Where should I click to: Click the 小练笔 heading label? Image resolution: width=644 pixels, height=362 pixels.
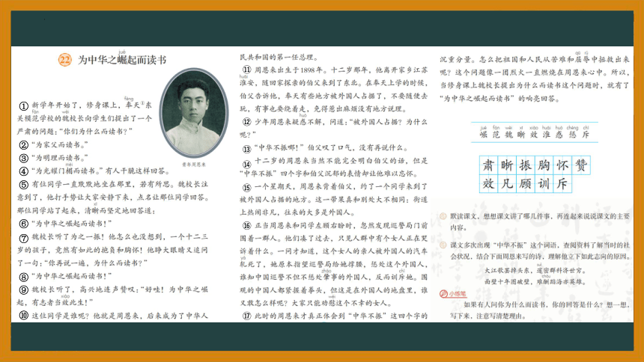[x=457, y=294]
